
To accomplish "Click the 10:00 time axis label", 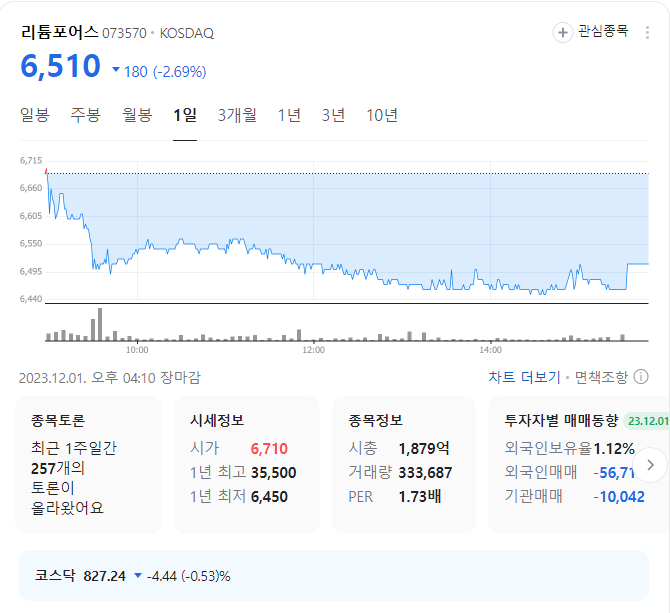I will pos(137,350).
